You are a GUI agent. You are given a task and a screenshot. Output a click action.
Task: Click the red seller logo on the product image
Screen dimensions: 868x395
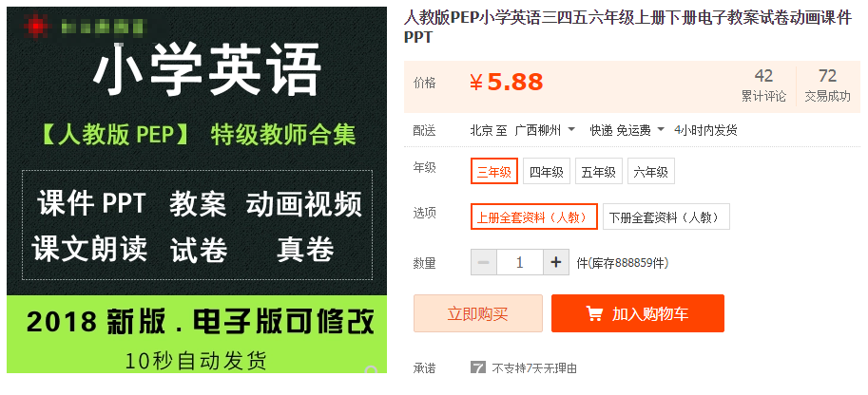pyautogui.click(x=37, y=26)
